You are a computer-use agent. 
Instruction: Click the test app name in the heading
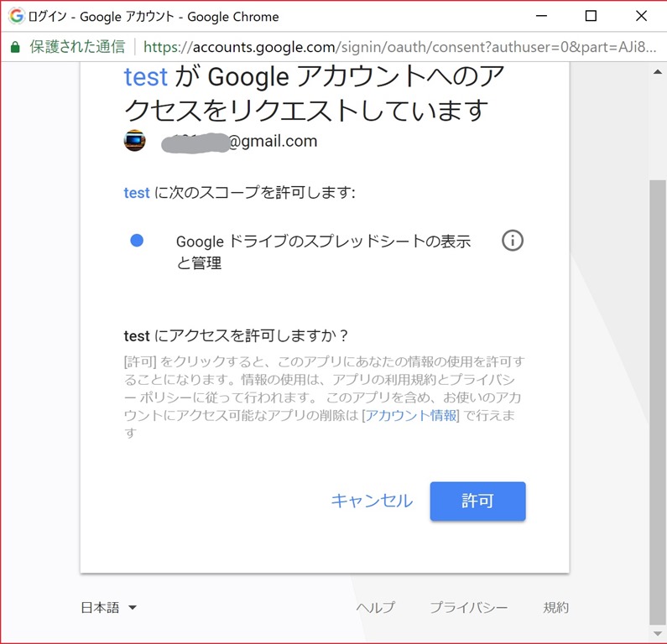(146, 76)
